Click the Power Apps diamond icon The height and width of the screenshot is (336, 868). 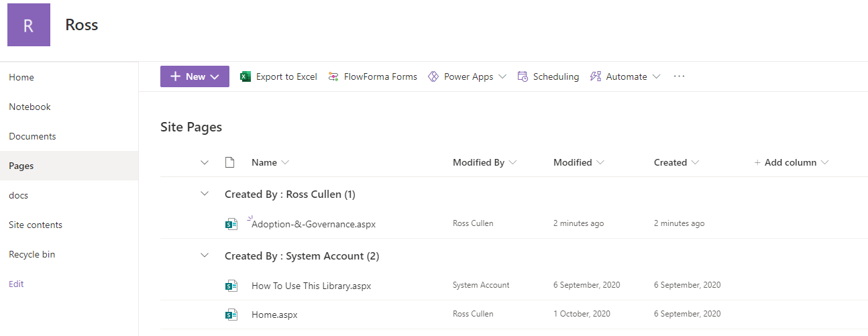click(x=433, y=76)
